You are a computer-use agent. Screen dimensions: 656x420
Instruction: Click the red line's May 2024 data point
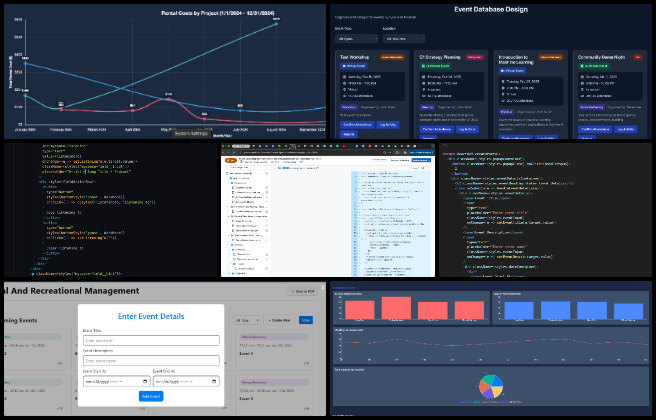point(168,99)
